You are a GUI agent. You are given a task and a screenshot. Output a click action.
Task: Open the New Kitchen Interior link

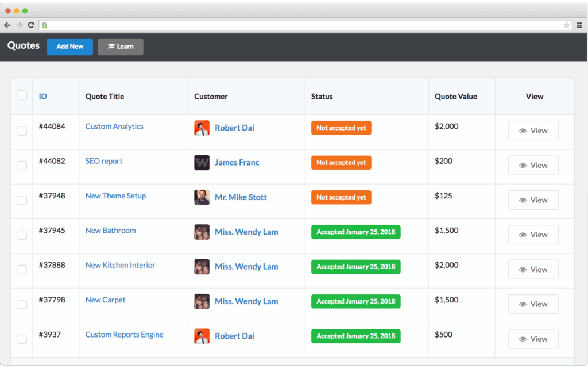121,265
